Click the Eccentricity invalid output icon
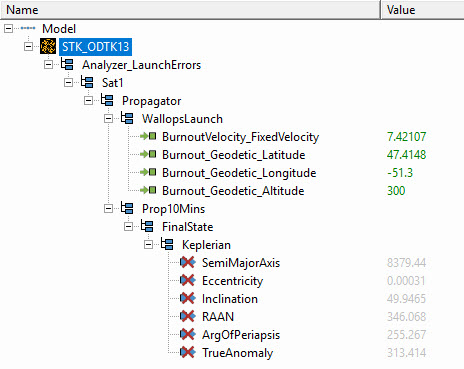This screenshot has width=464, height=369. pos(188,280)
